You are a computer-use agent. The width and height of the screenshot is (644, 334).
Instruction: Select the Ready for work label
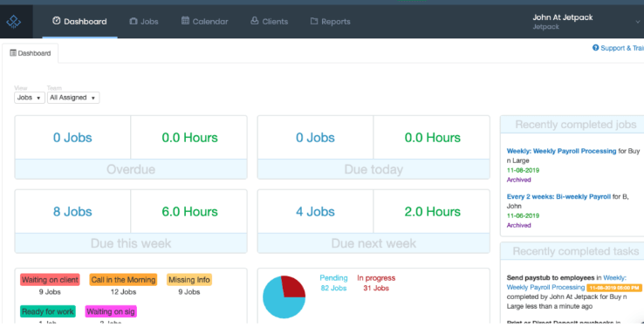click(x=48, y=311)
